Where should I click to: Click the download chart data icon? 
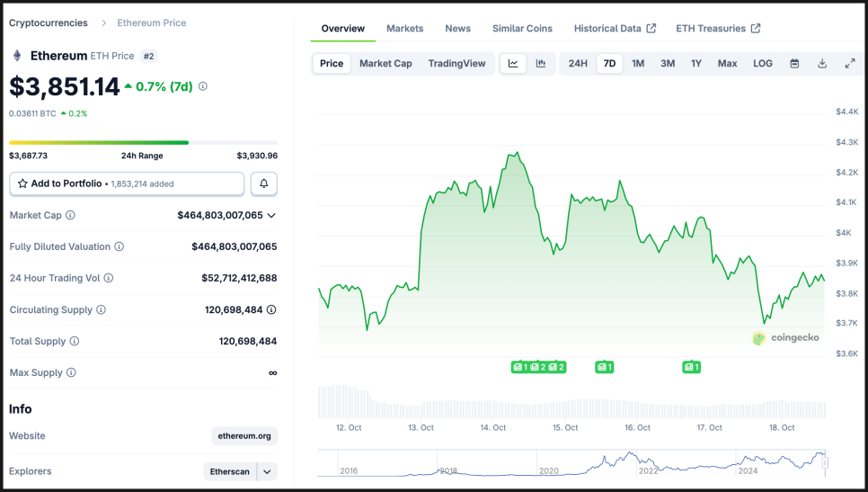(822, 64)
